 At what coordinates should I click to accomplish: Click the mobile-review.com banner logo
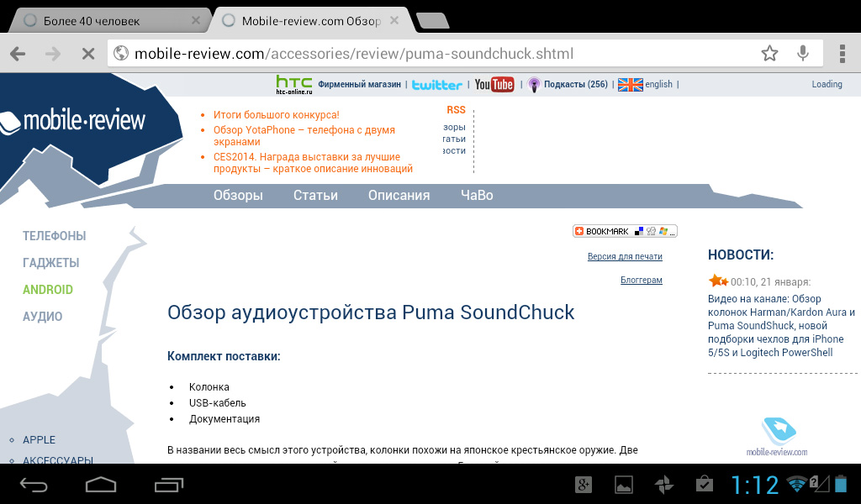click(x=777, y=437)
